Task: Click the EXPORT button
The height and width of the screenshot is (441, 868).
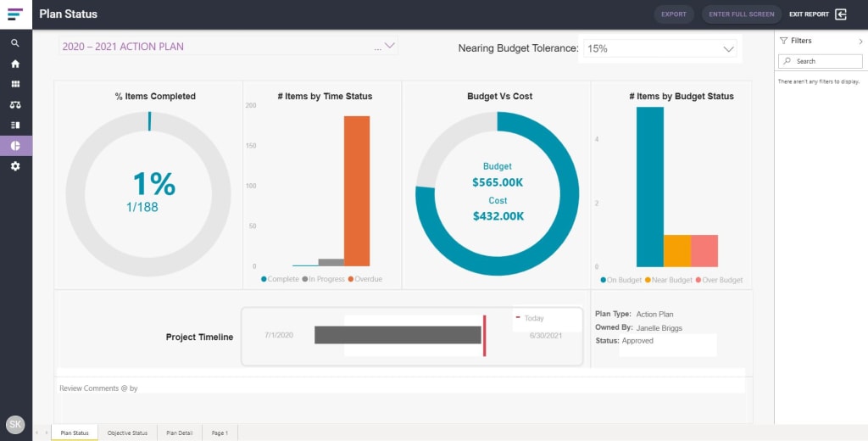Action: pos(674,14)
